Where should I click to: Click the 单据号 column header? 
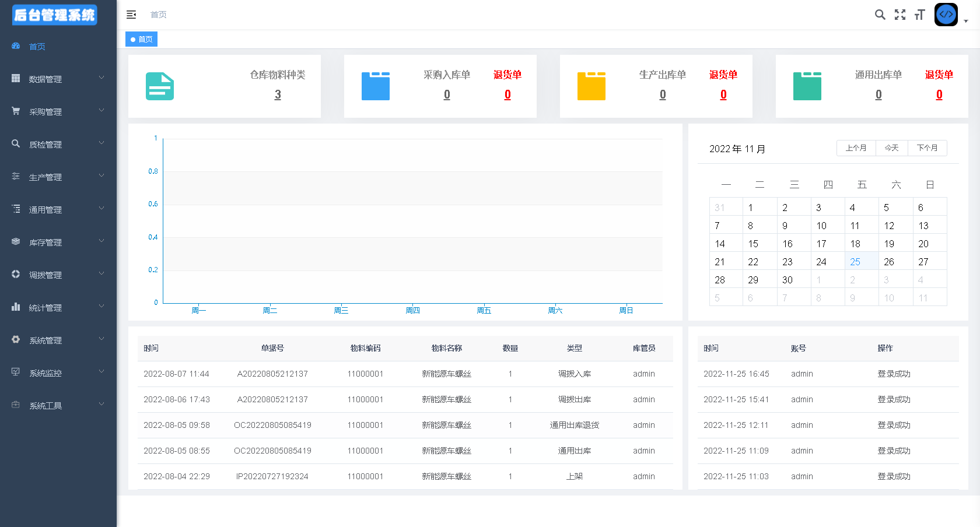(x=272, y=348)
